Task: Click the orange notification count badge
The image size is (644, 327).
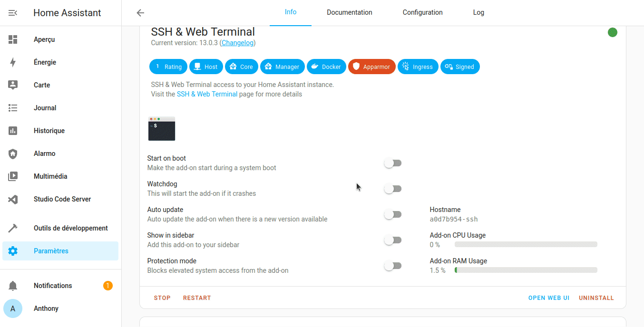Action: 108,286
